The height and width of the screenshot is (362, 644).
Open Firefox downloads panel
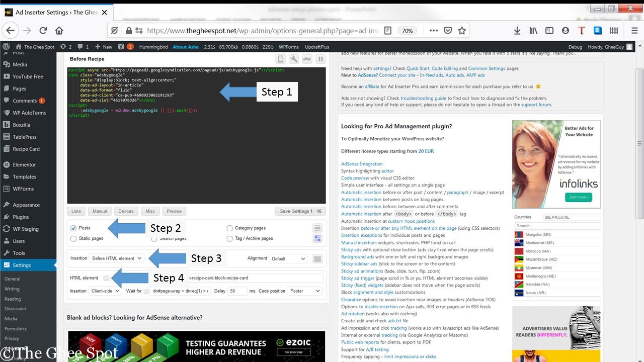(517, 31)
